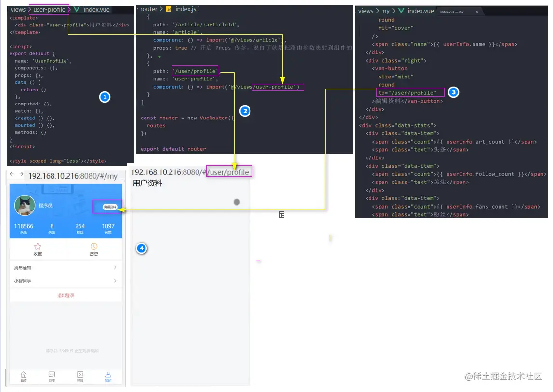The image size is (553, 392).
Task: Tap the 1097 获赞 likes count
Action: point(108,228)
